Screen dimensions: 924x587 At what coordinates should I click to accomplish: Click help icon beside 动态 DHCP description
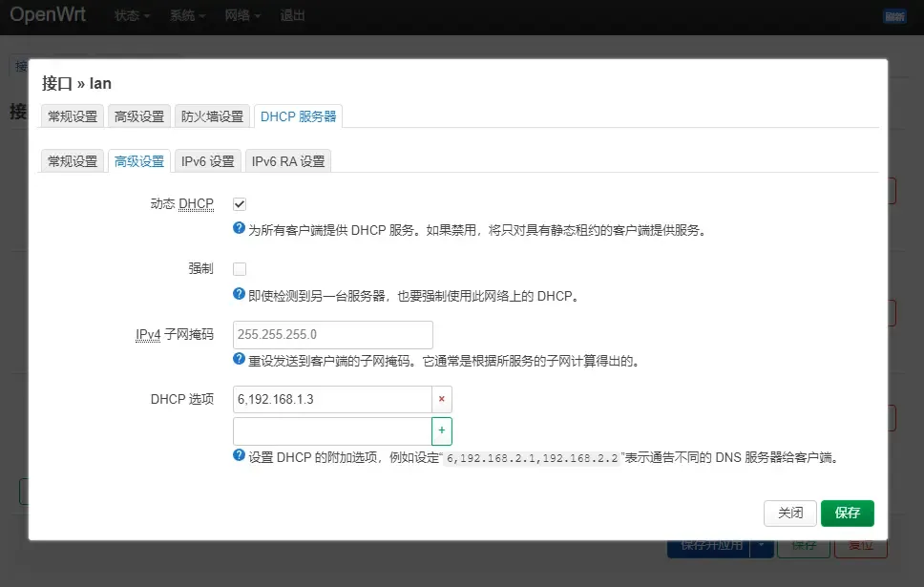pyautogui.click(x=240, y=229)
